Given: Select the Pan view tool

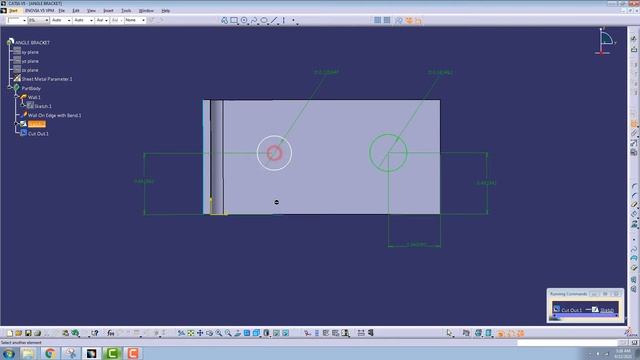Looking at the screenshot, I should [200, 333].
